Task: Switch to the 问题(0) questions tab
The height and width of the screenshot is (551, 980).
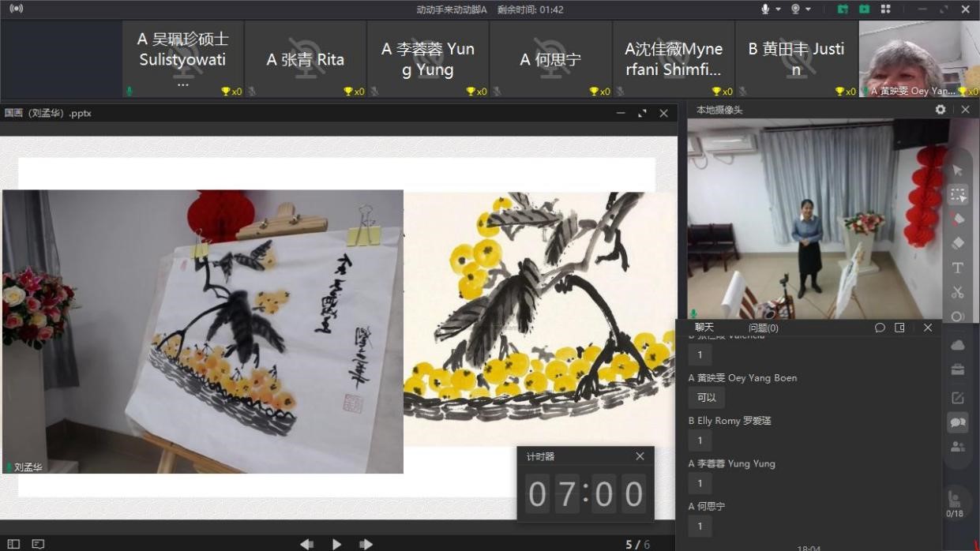Action: [x=763, y=328]
